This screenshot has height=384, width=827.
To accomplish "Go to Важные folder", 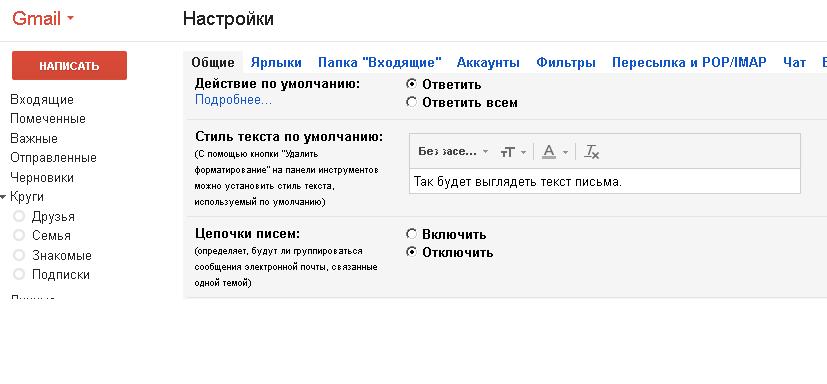I will 34,139.
